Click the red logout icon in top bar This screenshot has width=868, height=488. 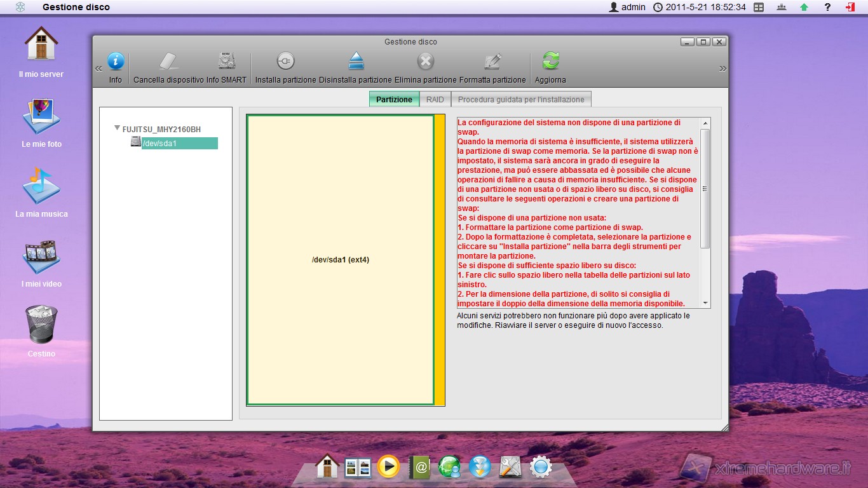[850, 7]
